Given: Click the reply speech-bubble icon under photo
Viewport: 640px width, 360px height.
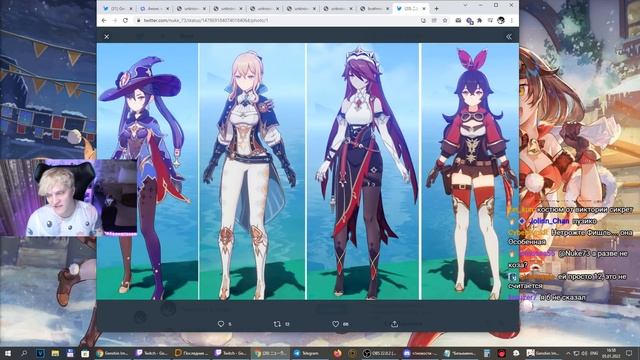Looking at the screenshot, I should [221, 324].
